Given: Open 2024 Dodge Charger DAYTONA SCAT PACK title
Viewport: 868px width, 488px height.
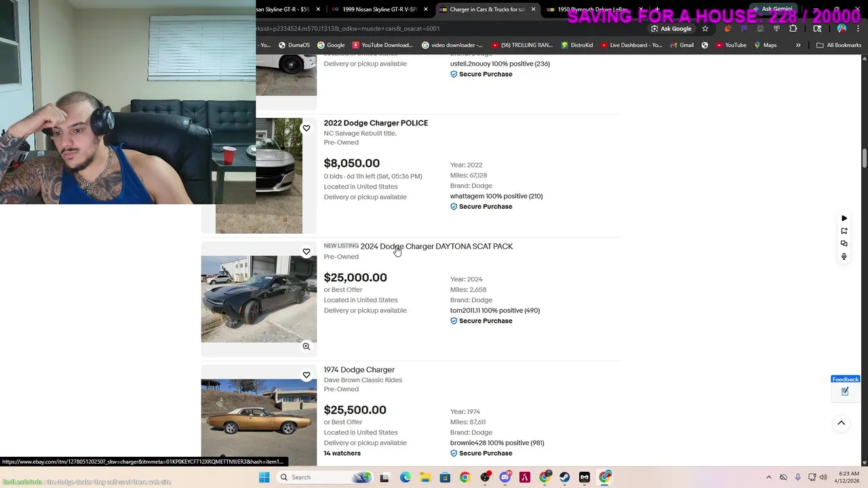Looking at the screenshot, I should tap(437, 246).
